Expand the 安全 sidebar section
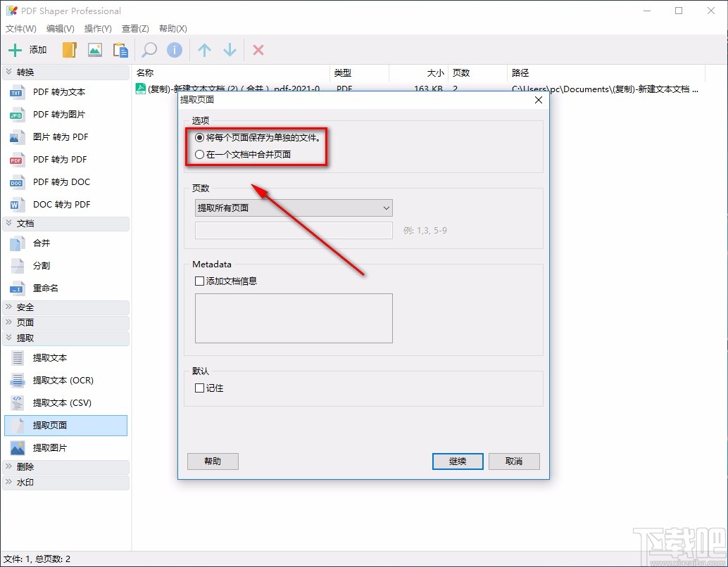 click(x=23, y=307)
